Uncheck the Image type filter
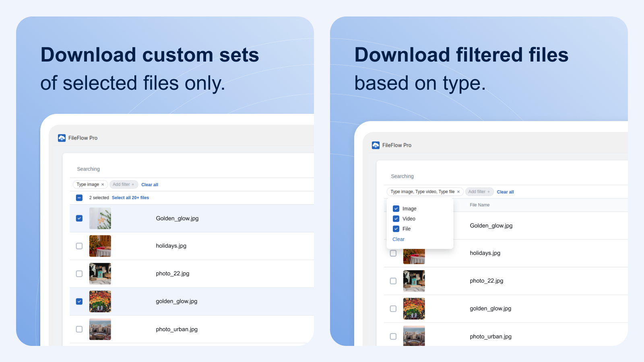 (396, 208)
